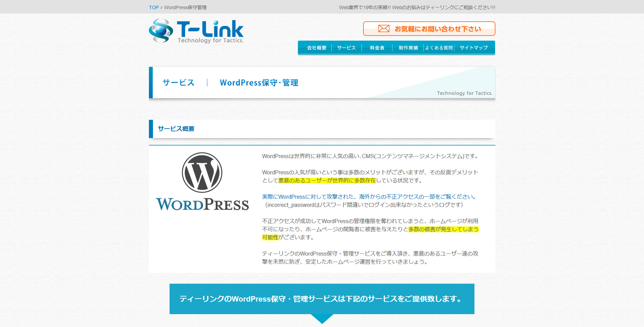Click the circular WordPress W logo
This screenshot has width=644, height=327.
click(x=202, y=172)
